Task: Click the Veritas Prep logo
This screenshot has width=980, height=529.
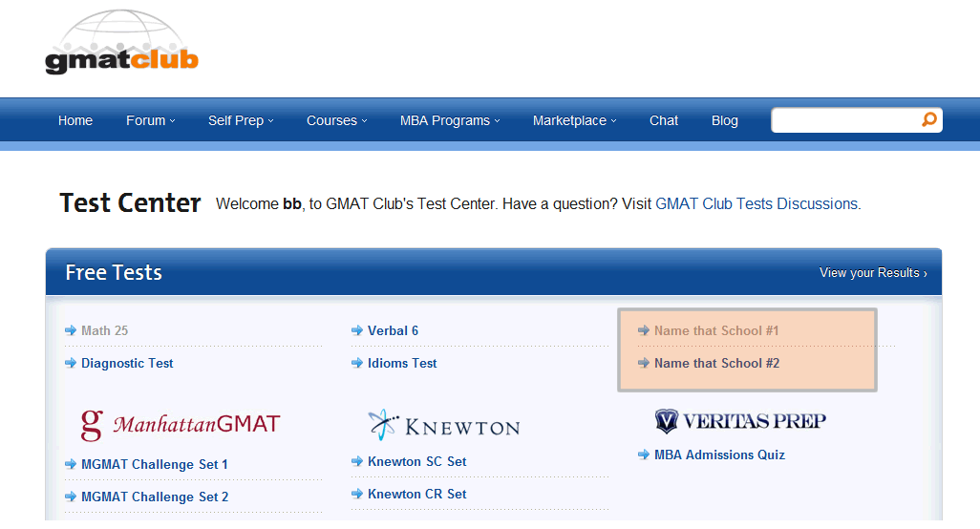Action: (x=740, y=421)
